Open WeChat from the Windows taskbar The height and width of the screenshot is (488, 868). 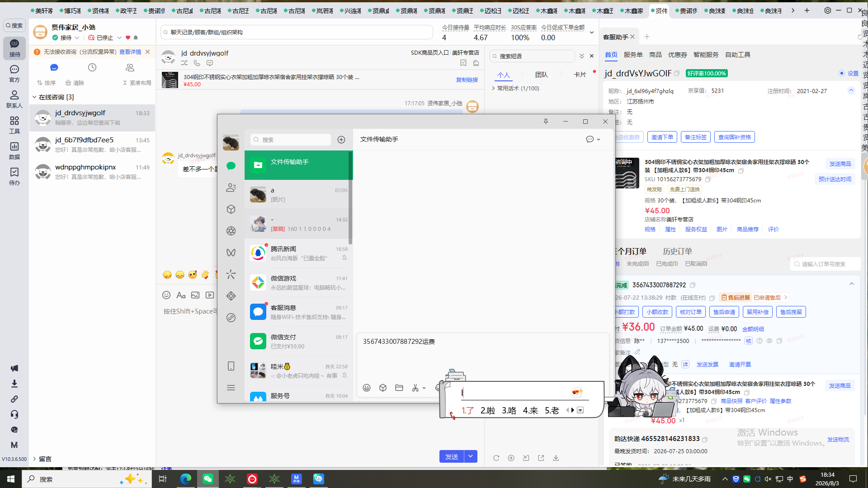208,479
